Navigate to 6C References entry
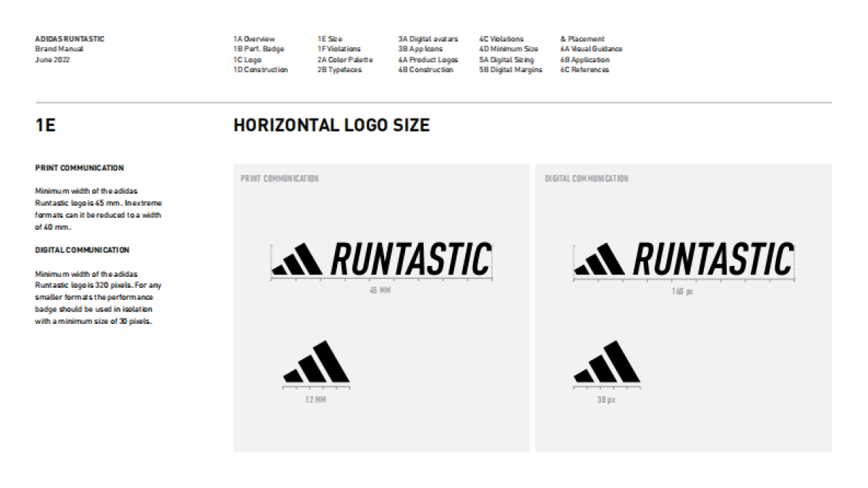 (586, 69)
